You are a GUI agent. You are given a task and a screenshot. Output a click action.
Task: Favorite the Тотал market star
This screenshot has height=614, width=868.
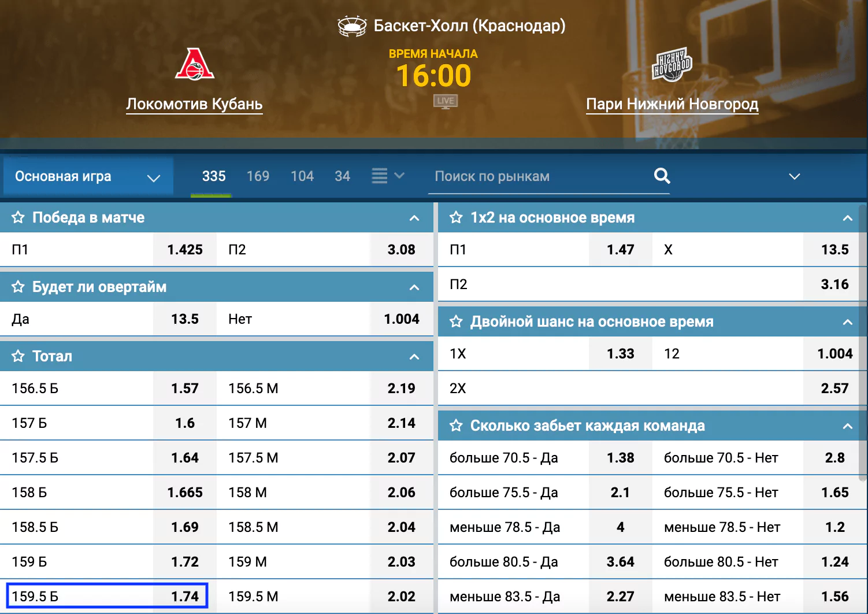[x=18, y=356]
